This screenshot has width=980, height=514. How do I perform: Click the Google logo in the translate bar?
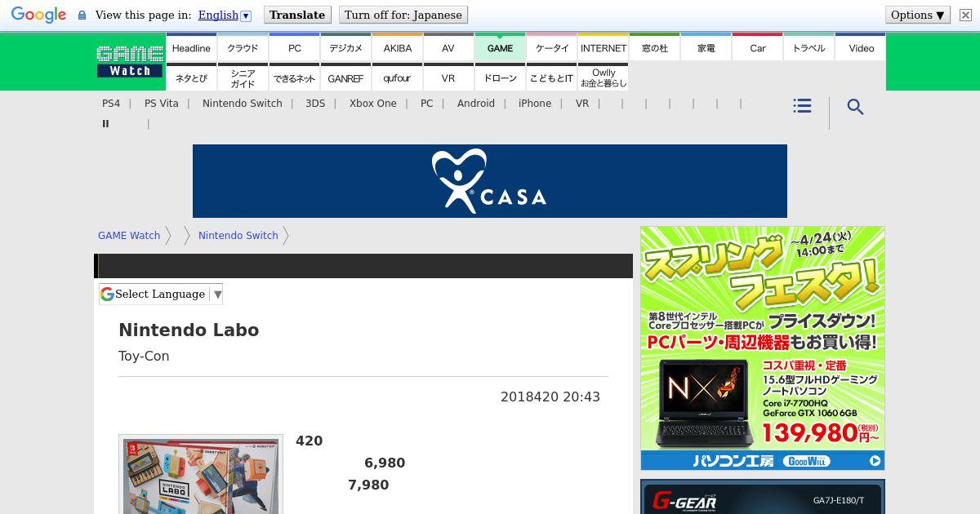[x=38, y=15]
